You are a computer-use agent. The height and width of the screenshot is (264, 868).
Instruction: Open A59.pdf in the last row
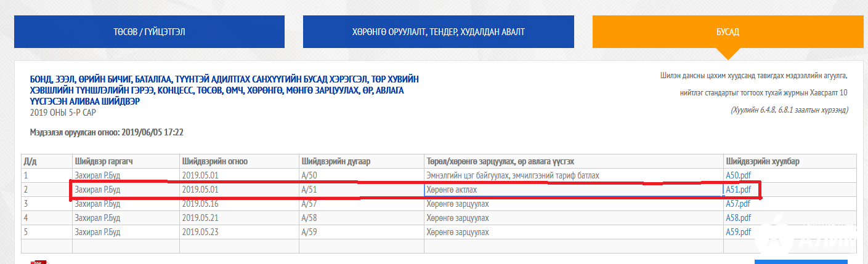738,232
